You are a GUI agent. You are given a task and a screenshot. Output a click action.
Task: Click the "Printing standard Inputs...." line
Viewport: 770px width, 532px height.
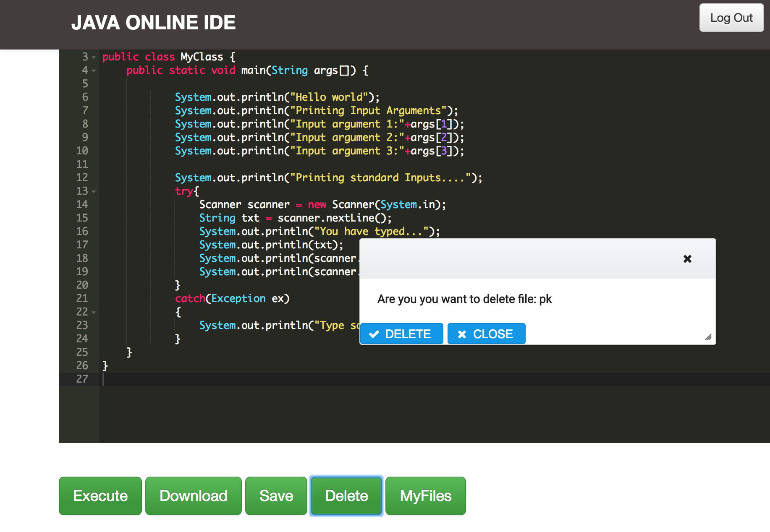[x=329, y=178]
